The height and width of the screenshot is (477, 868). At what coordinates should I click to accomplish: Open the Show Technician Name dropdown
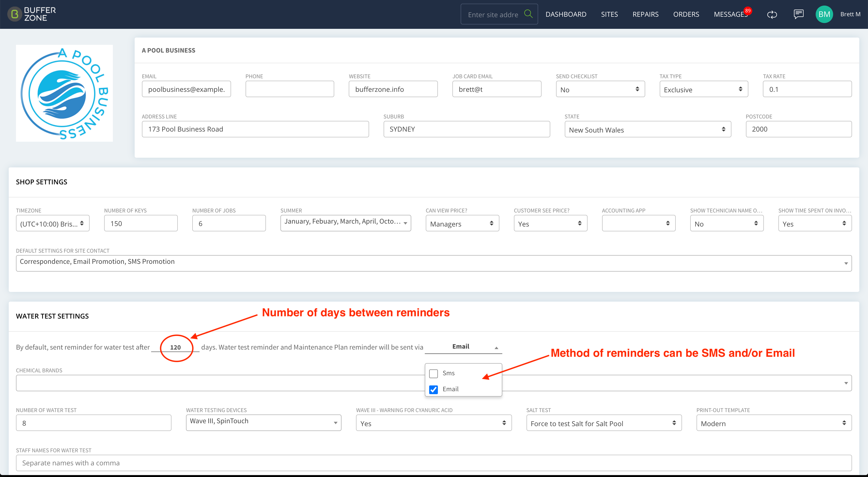(x=727, y=224)
